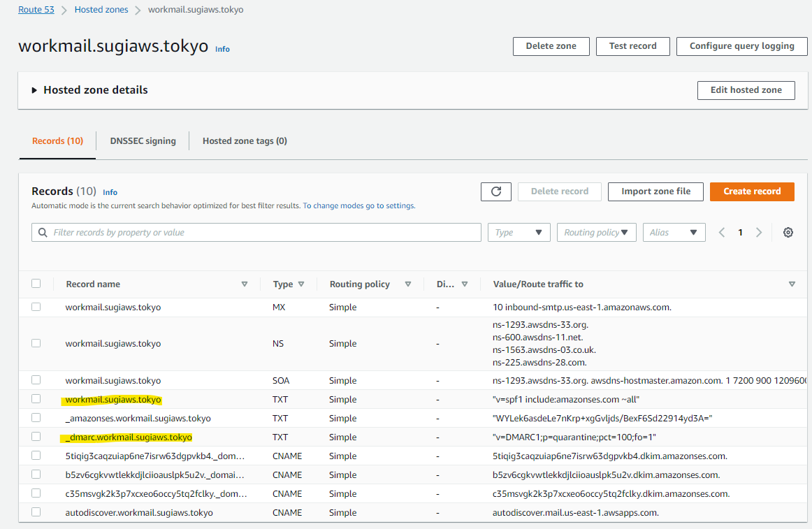Sort by Value/Route traffic to arrow
This screenshot has width=812, height=529.
pos(792,284)
